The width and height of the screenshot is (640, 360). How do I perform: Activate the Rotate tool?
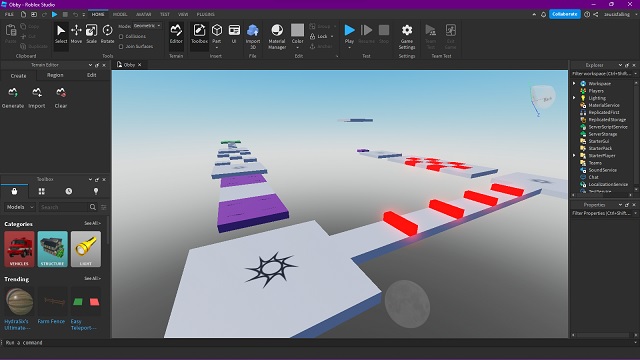pyautogui.click(x=107, y=34)
